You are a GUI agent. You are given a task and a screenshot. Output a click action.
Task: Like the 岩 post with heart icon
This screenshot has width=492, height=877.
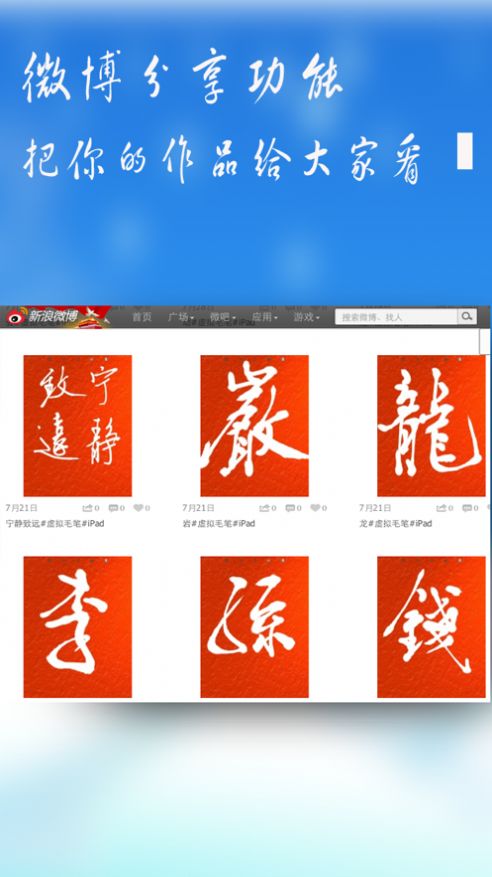click(x=315, y=508)
